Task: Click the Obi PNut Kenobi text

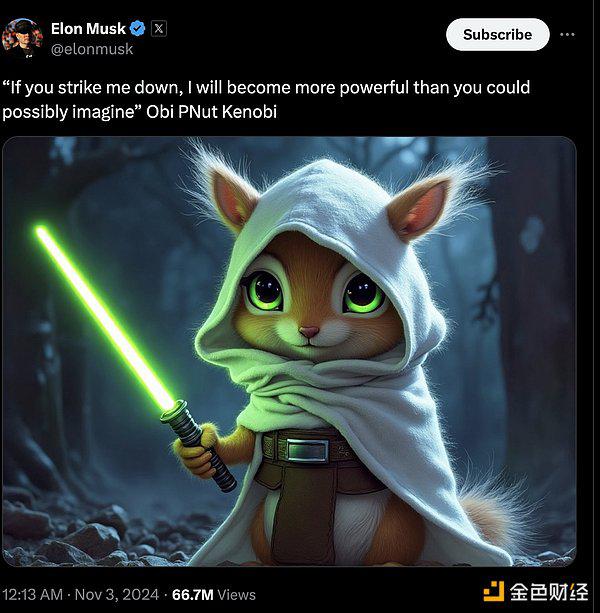Action: pos(211,112)
